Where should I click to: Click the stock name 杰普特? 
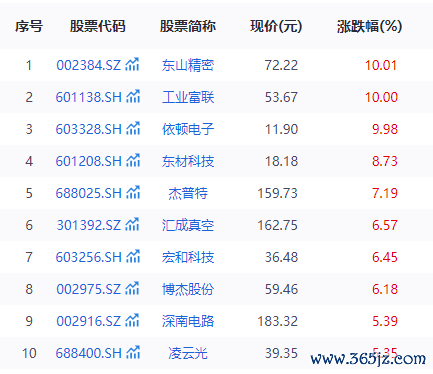188,193
